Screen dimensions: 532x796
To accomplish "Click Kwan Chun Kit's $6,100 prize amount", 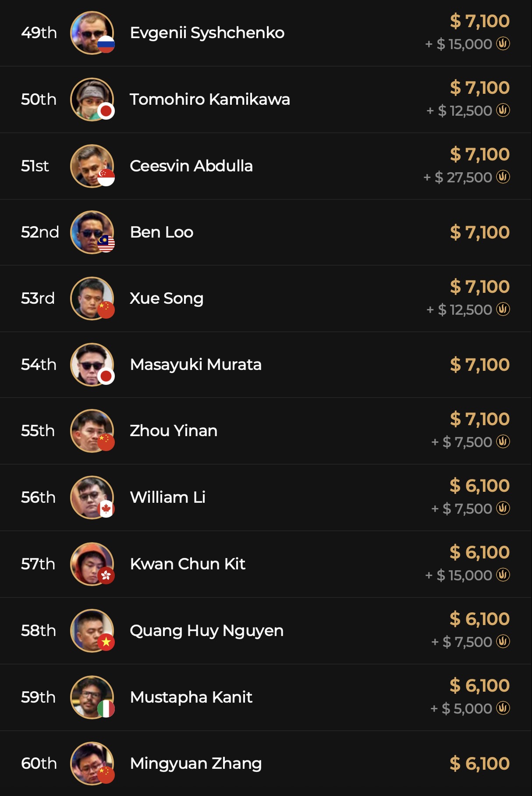I will click(479, 552).
